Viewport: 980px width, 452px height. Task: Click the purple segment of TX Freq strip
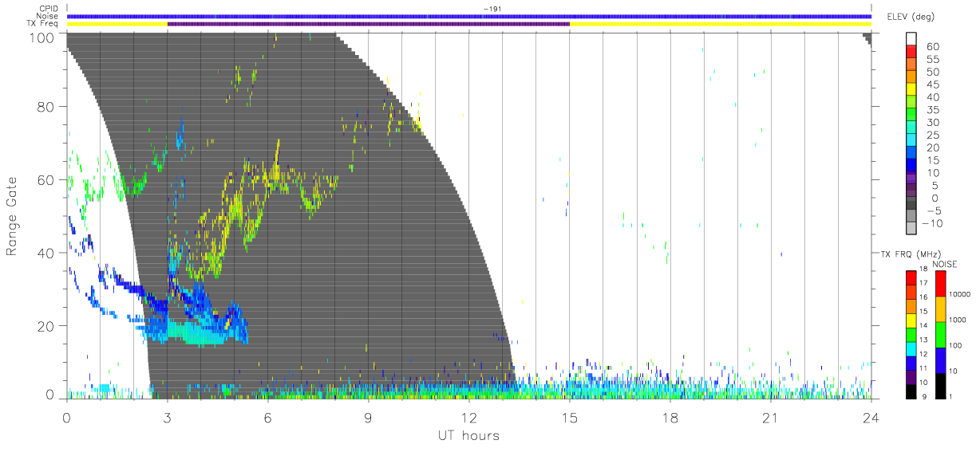(x=369, y=24)
